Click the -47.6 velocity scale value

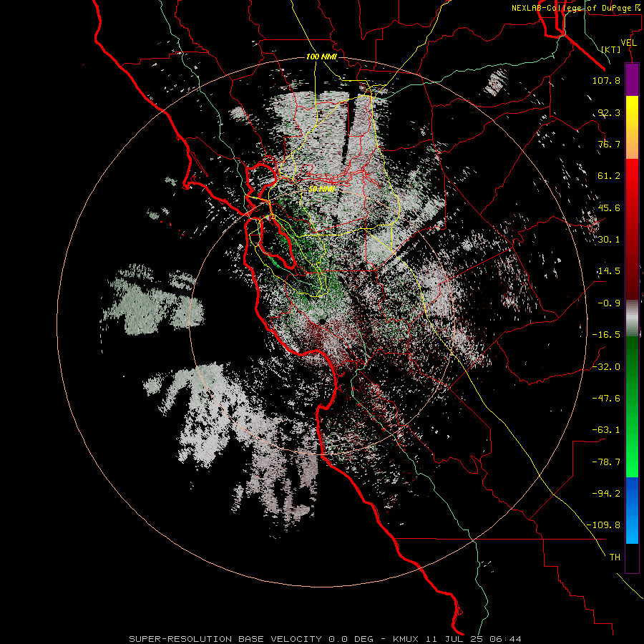click(606, 399)
